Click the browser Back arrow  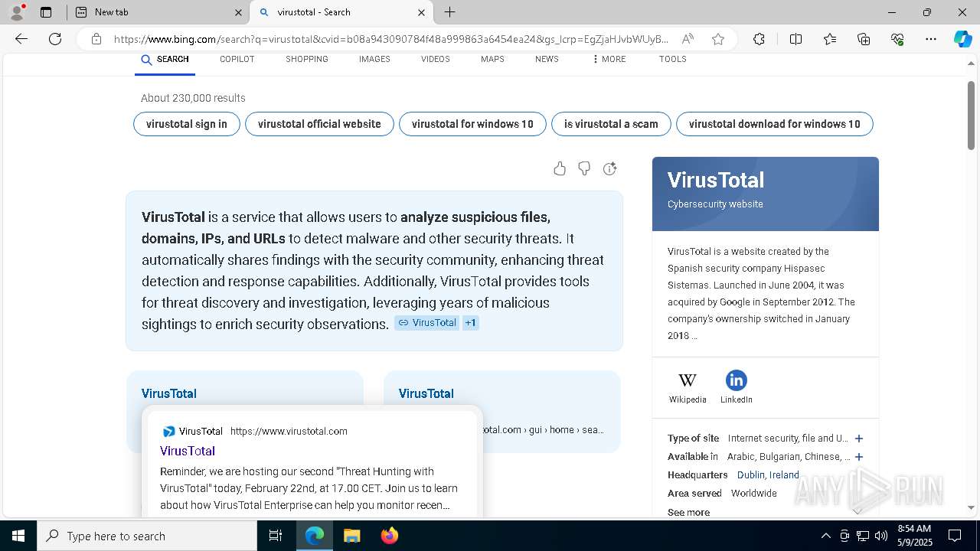pyautogui.click(x=21, y=39)
